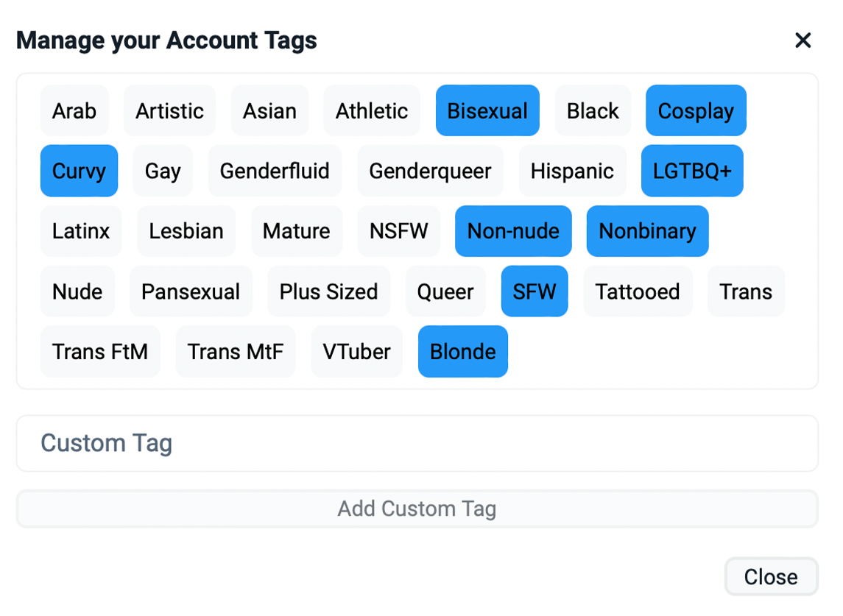Viewport: 843px width, 616px height.
Task: Select the VTuber tag
Action: coord(357,352)
